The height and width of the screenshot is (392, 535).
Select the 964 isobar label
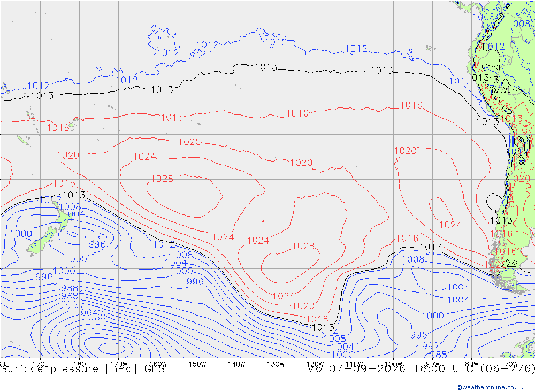(89, 313)
